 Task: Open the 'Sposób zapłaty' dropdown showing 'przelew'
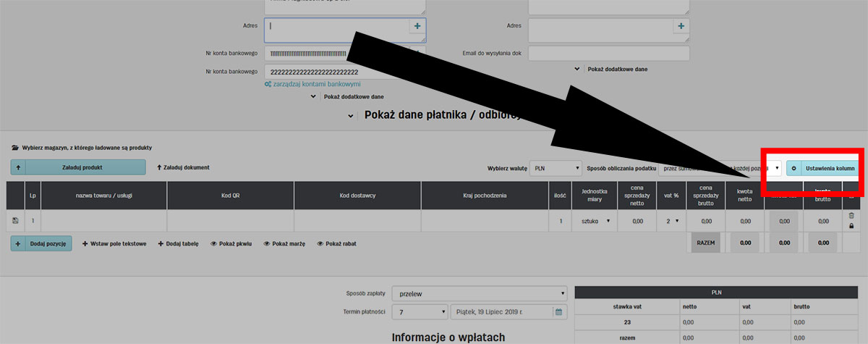(480, 295)
